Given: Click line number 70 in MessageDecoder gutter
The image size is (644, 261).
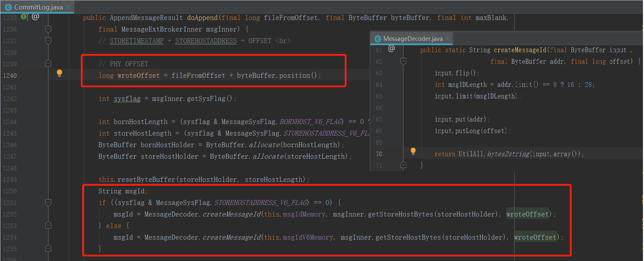Looking at the screenshot, I should click(379, 154).
